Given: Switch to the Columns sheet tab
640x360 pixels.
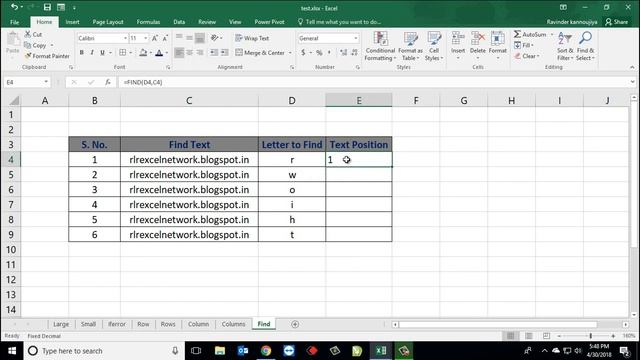Looking at the screenshot, I should click(233, 324).
